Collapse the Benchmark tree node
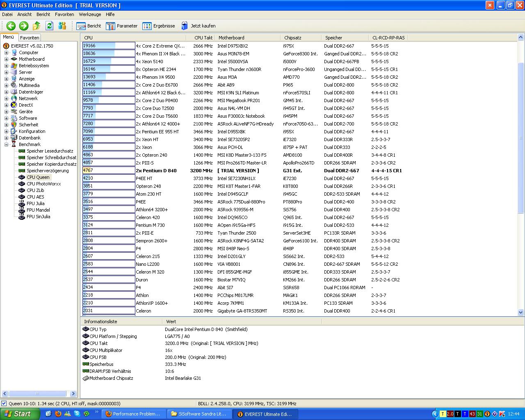The image size is (525, 420). (6, 144)
